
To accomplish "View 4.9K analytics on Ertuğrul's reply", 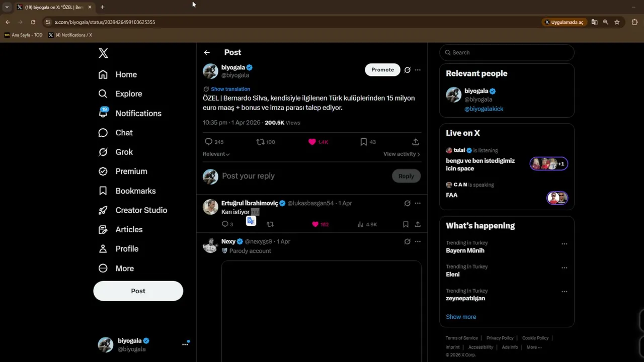I will 367,224.
